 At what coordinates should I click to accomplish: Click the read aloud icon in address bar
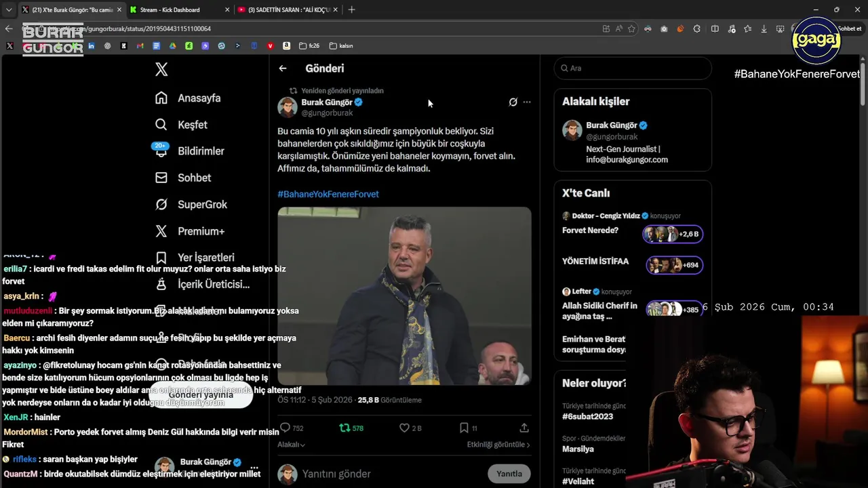click(619, 28)
